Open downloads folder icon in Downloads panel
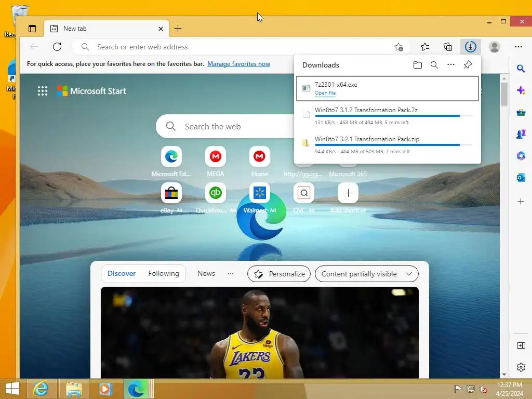The image size is (532, 399). tap(418, 65)
